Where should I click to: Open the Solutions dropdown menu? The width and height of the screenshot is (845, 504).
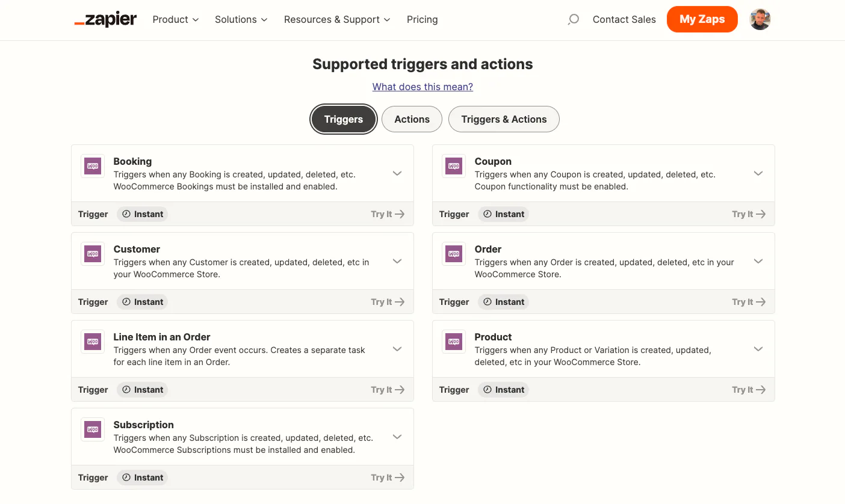(241, 19)
